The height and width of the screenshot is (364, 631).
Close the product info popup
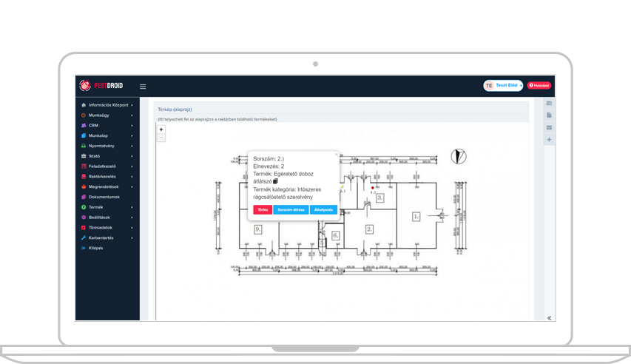tap(336, 155)
